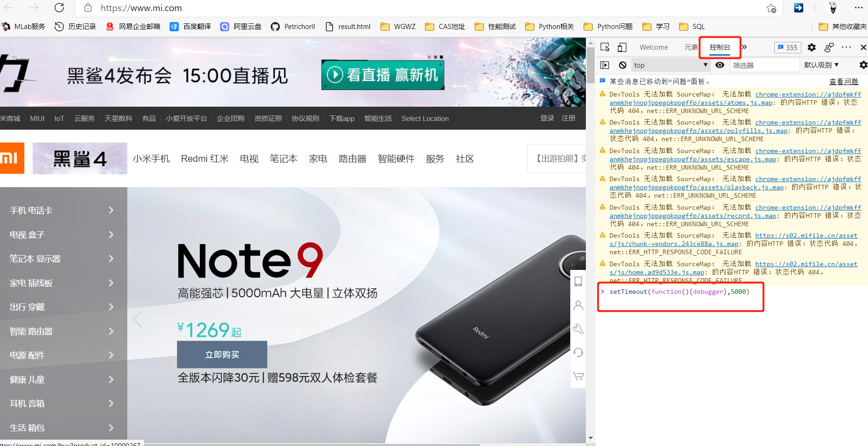868x446 pixels.
Task: Open the customer service headset icon
Action: (x=578, y=353)
